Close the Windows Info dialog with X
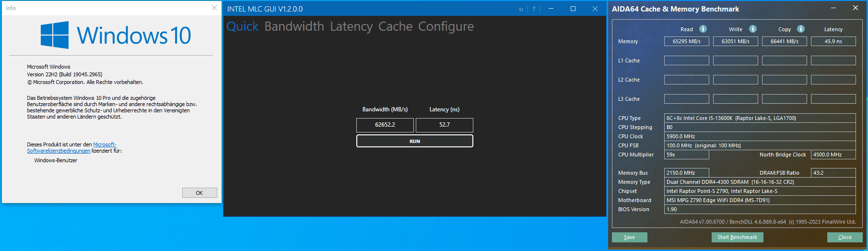The height and width of the screenshot is (251, 868). (214, 8)
